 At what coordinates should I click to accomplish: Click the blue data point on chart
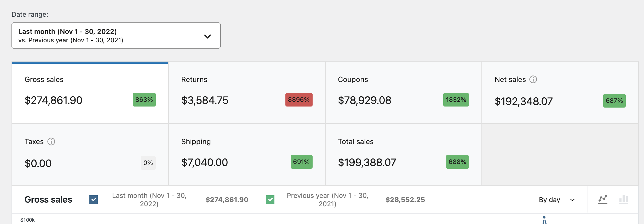[x=544, y=217]
